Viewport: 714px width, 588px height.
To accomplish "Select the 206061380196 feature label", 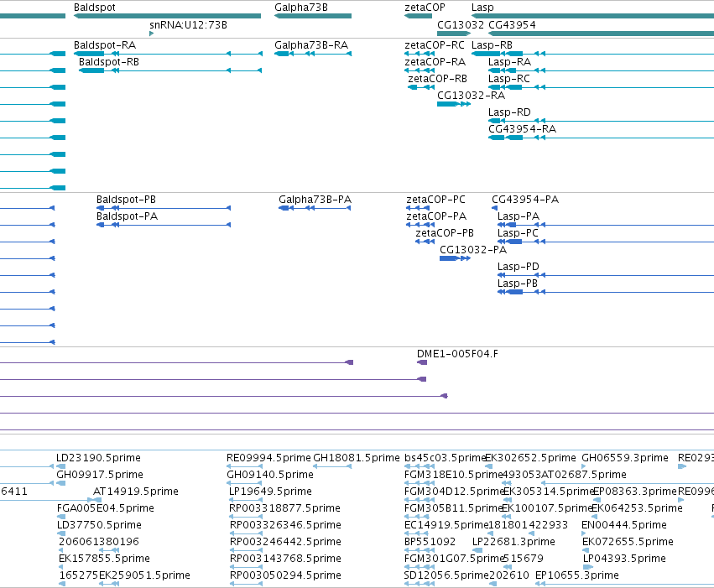I will 99,542.
